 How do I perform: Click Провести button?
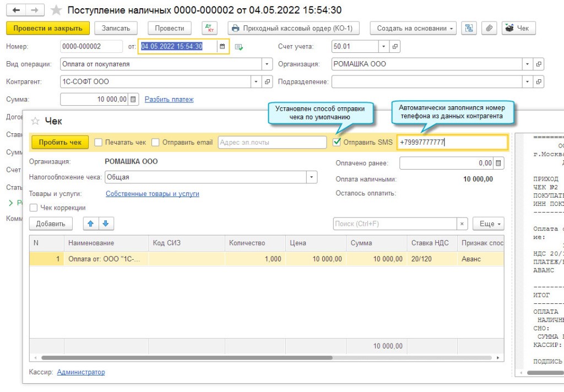[x=170, y=28]
